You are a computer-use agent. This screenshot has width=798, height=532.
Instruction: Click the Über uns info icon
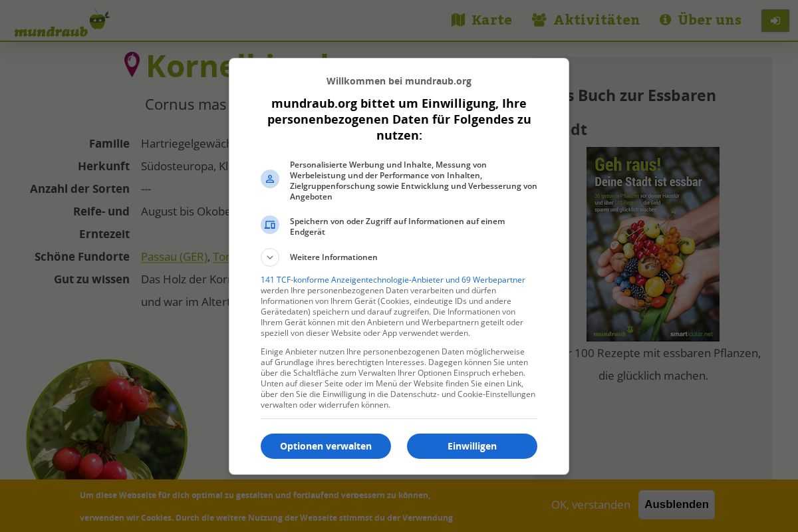pos(665,20)
